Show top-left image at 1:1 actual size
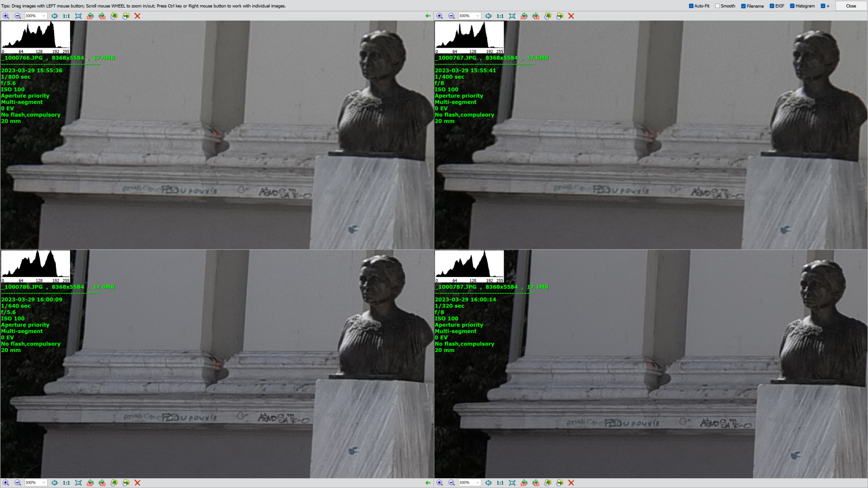 tap(66, 16)
